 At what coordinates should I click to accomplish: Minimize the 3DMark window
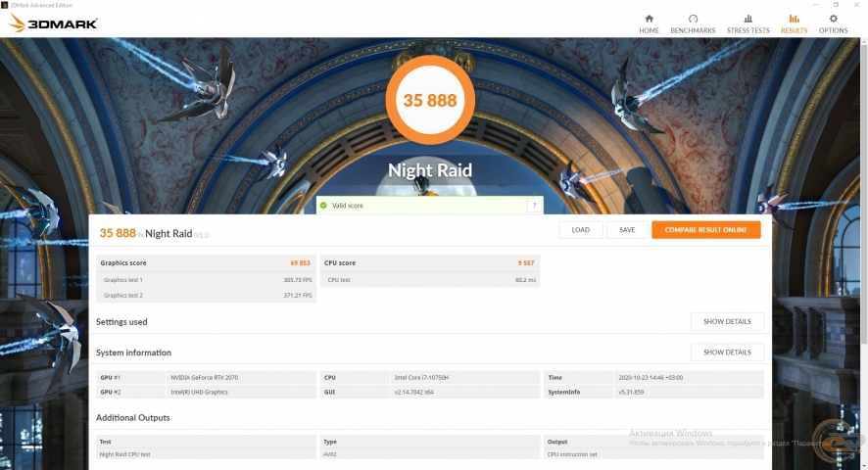click(815, 5)
